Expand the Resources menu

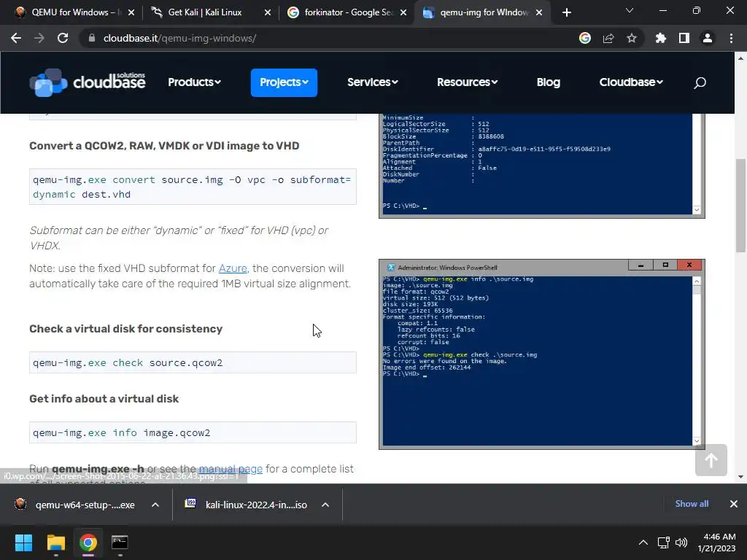pos(468,82)
